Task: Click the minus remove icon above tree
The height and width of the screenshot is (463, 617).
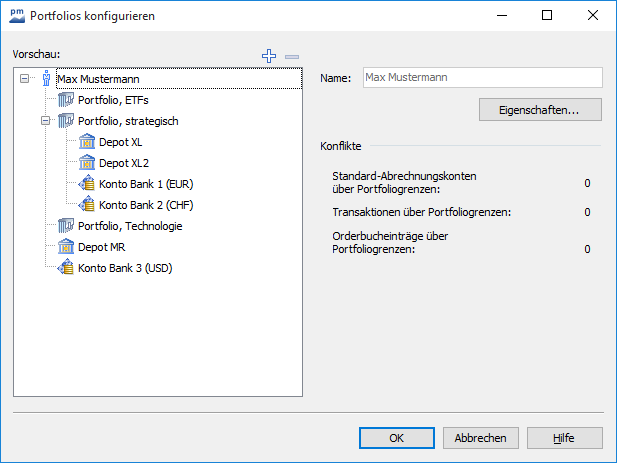Action: [292, 57]
